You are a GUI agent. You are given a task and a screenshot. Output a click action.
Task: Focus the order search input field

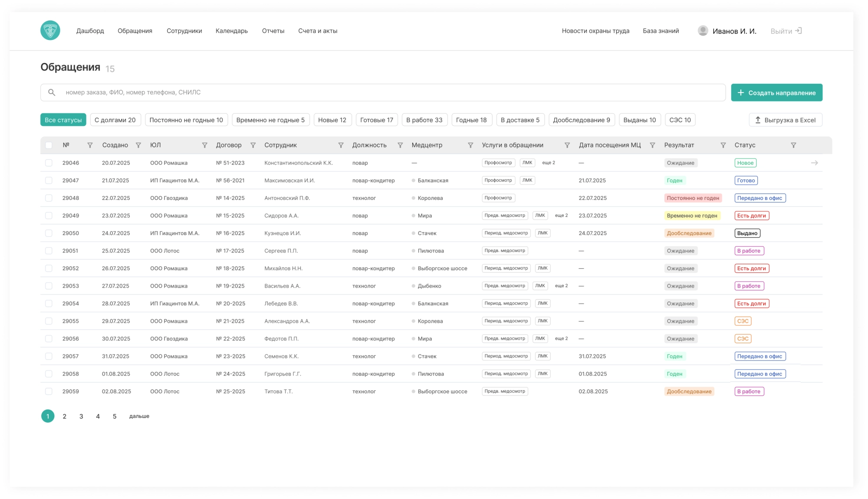click(382, 93)
